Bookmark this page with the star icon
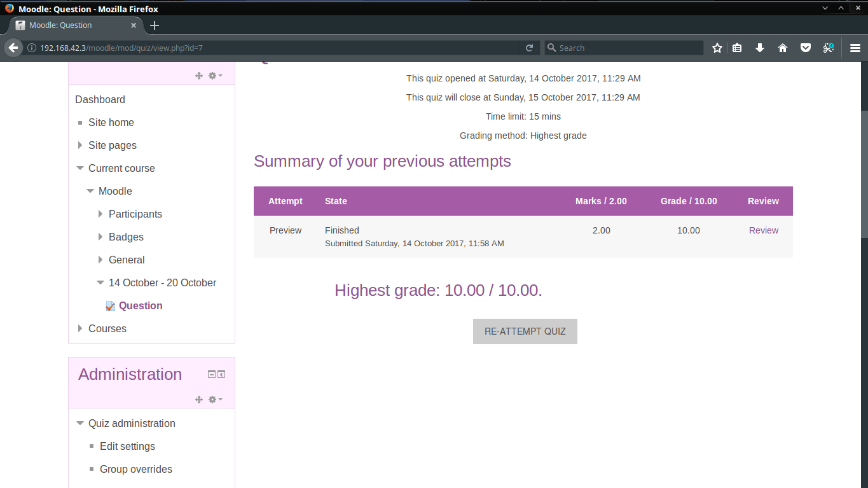This screenshot has height=488, width=868. point(717,47)
